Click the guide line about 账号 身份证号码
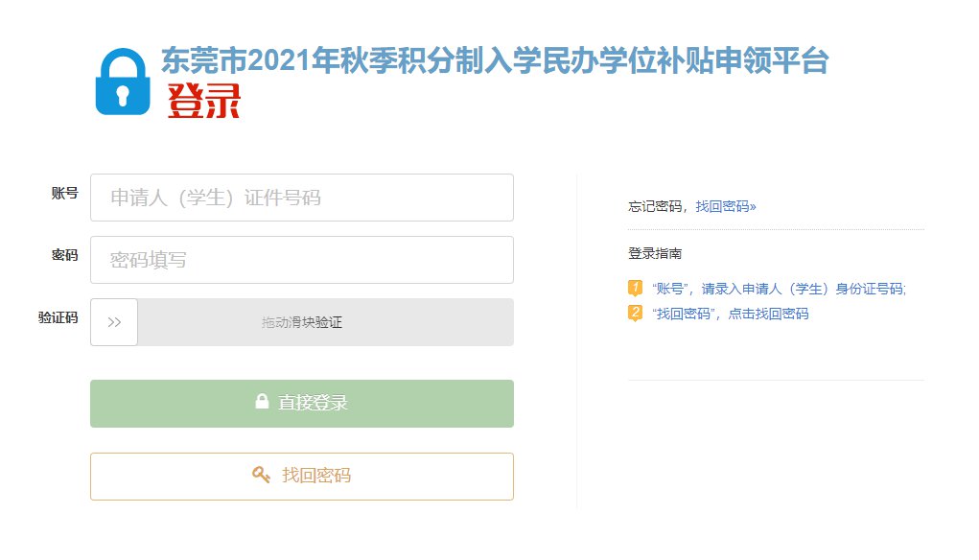979x560 pixels. (779, 289)
